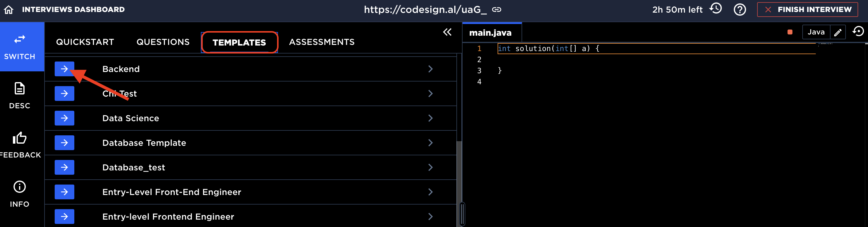Open the Java language selector
Viewport: 868px width, 227px height.
(816, 32)
